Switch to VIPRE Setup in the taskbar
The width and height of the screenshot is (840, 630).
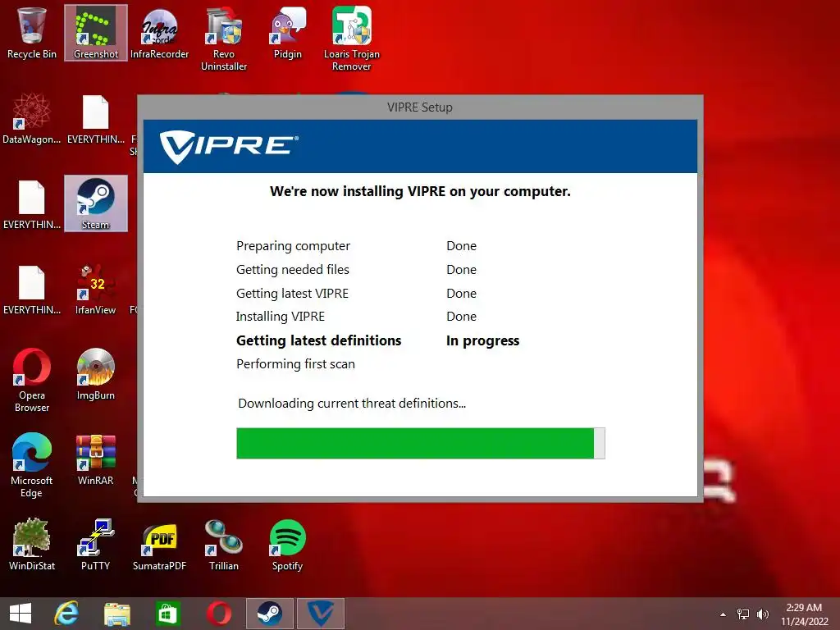click(x=321, y=614)
